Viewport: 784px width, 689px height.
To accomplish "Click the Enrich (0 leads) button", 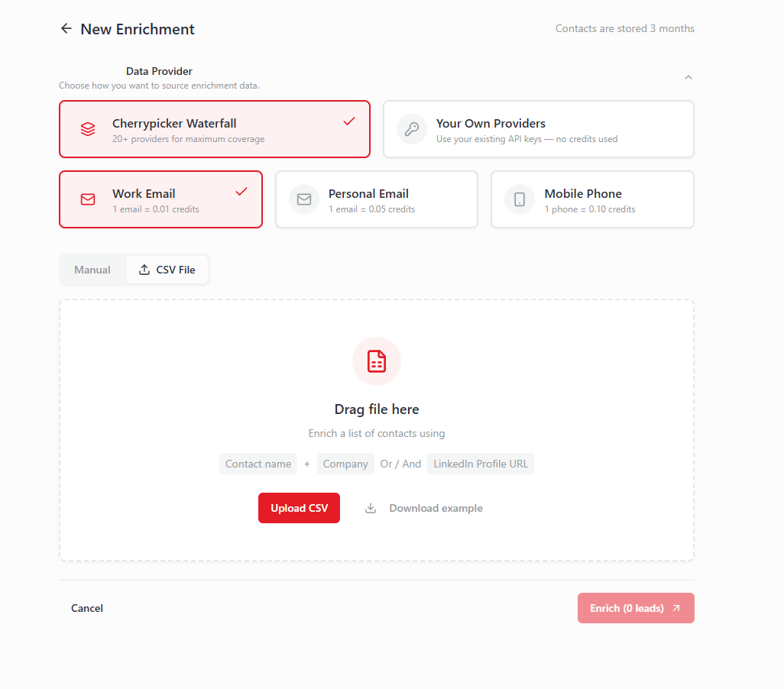I will [636, 608].
